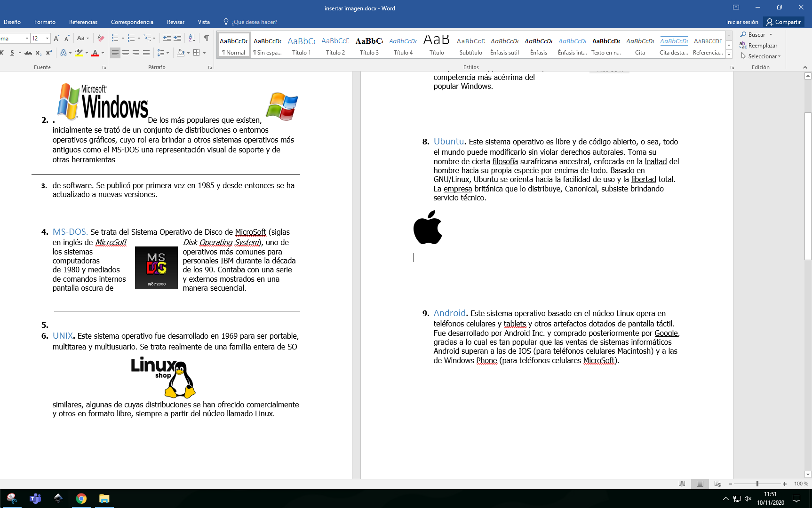This screenshot has height=508, width=812.
Task: Open the multilevel list menu
Action: click(150, 38)
